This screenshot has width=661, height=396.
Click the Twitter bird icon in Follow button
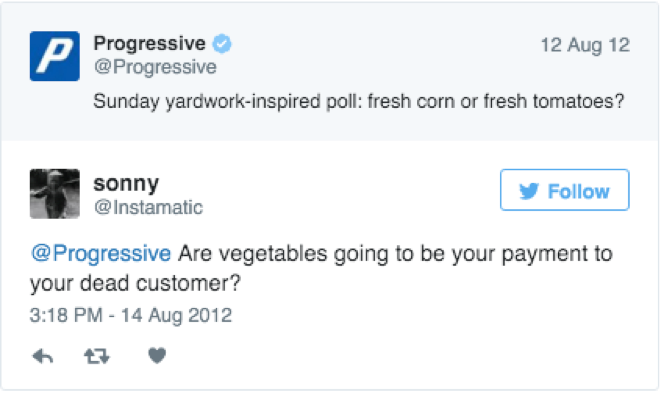tap(529, 191)
